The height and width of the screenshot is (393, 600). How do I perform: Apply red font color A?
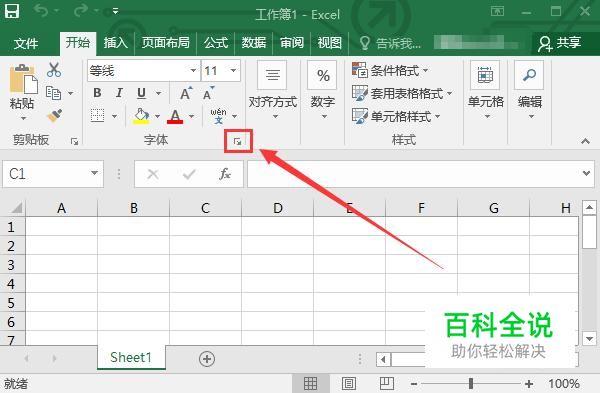[x=175, y=116]
